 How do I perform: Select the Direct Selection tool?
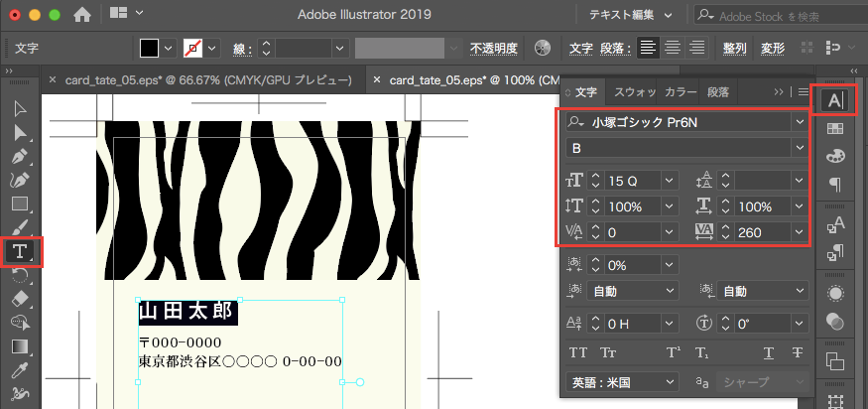tap(20, 132)
